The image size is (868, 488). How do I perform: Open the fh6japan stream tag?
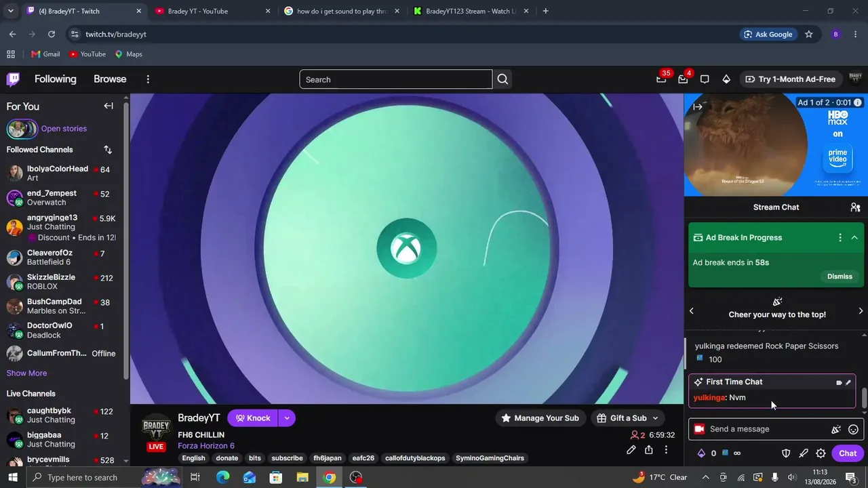[328, 458]
